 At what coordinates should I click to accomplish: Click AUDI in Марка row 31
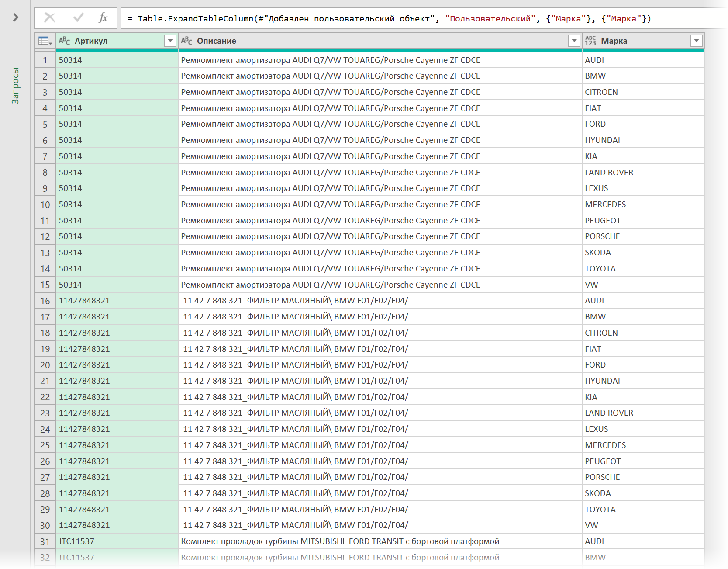pyautogui.click(x=594, y=541)
